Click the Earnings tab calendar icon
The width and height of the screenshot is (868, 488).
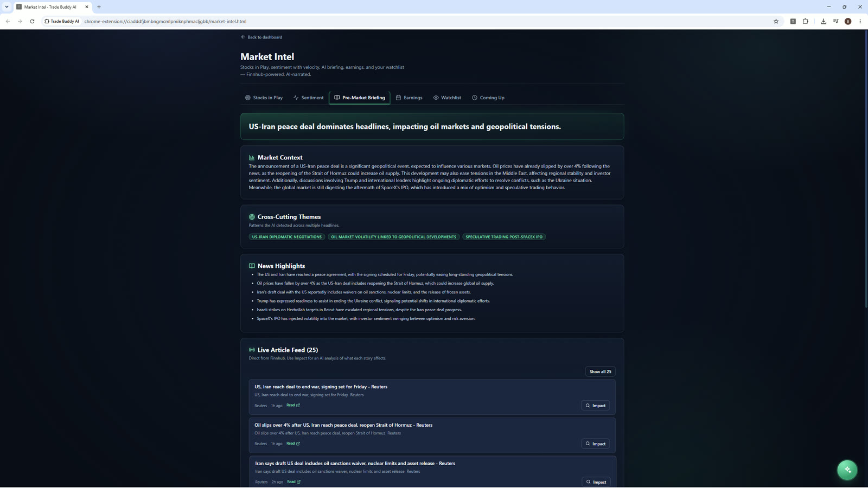pyautogui.click(x=398, y=98)
